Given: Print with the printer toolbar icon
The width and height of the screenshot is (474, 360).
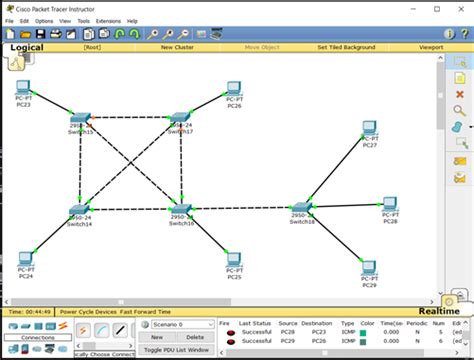Looking at the screenshot, I should coord(56,34).
